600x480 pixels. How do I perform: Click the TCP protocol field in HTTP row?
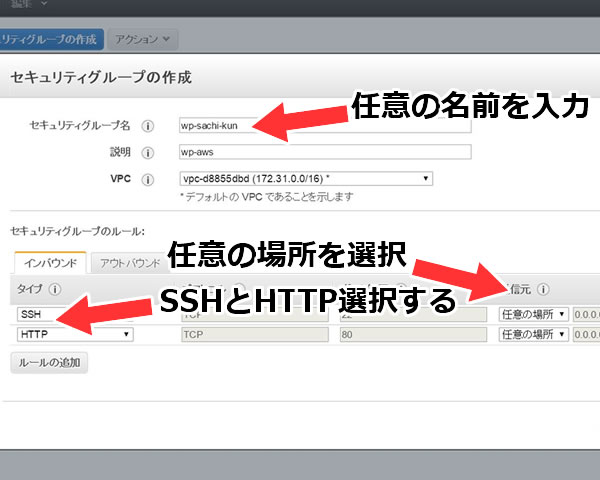tap(254, 335)
